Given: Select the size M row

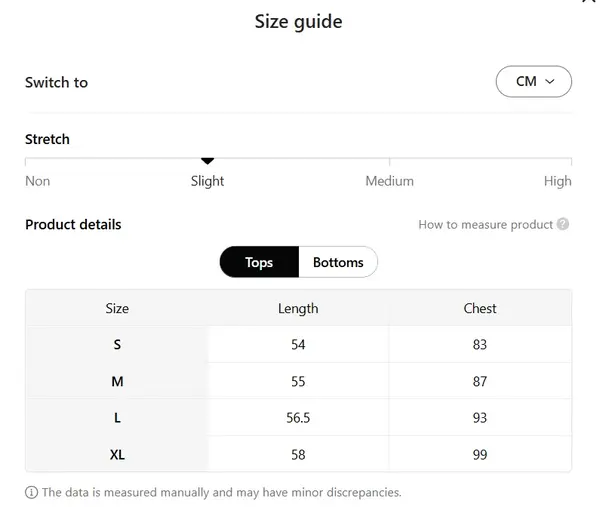Looking at the screenshot, I should (x=117, y=381).
